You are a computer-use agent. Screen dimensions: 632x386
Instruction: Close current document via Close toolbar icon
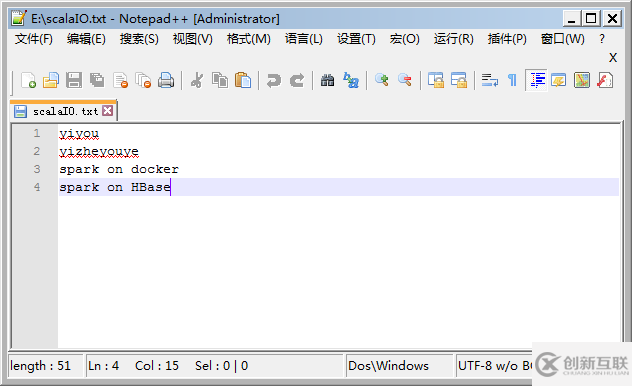click(x=121, y=80)
